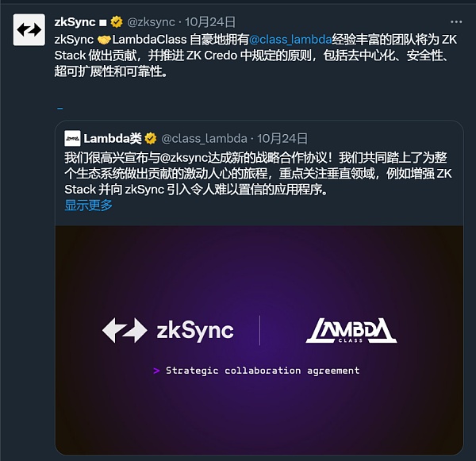Click zkSync gold verified badge
Image resolution: width=476 pixels, height=461 pixels.
117,22
